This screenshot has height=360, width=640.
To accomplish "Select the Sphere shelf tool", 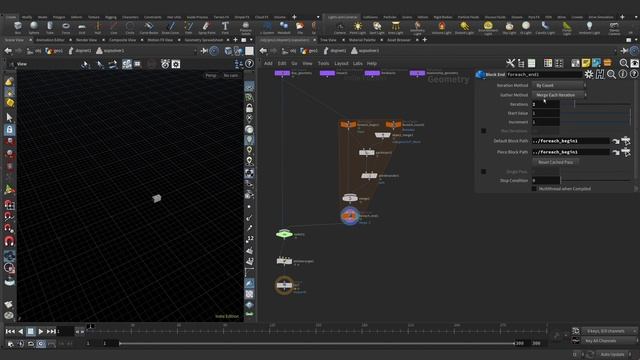I will tap(34, 27).
